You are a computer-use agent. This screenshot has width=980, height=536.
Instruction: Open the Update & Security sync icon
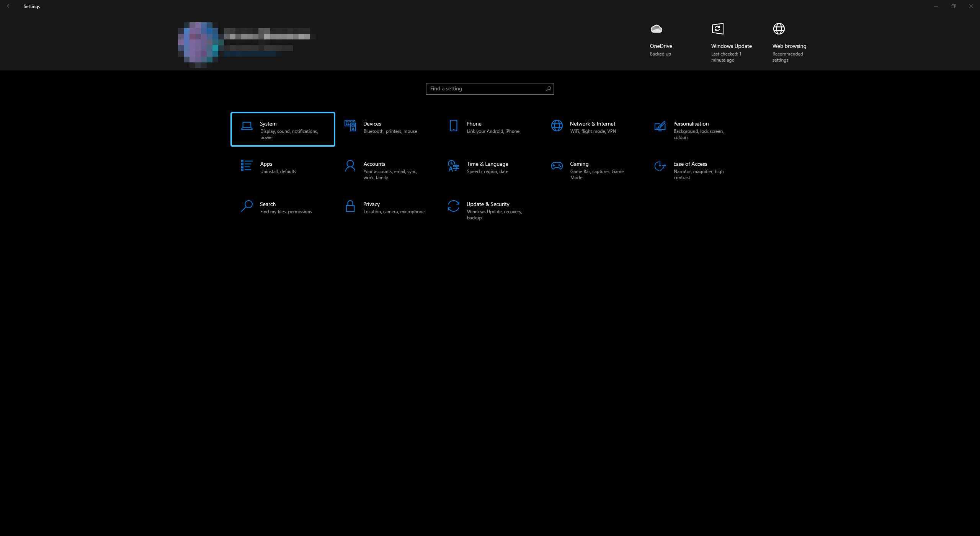(x=453, y=206)
